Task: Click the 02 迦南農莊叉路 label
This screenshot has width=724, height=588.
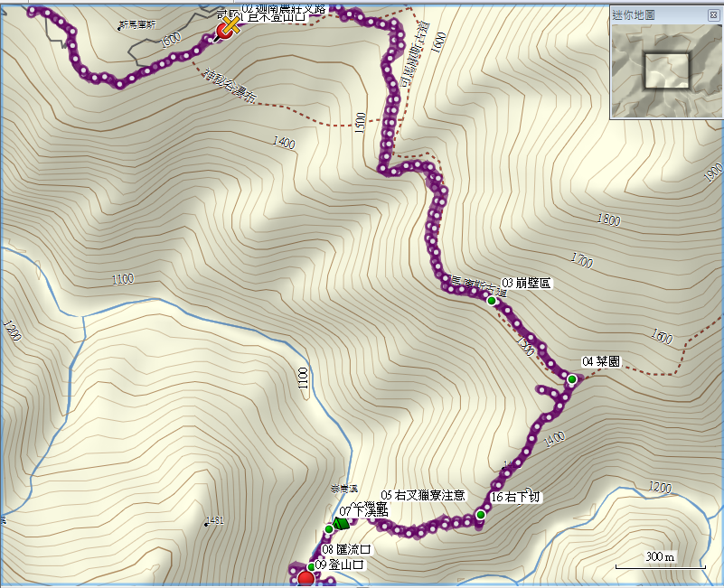Action: pyautogui.click(x=284, y=9)
